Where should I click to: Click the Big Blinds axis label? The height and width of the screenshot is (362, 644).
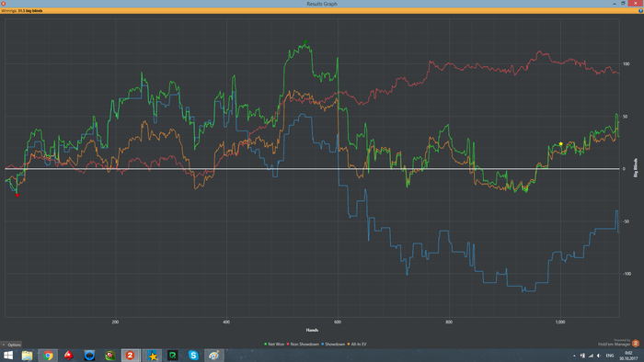point(636,168)
